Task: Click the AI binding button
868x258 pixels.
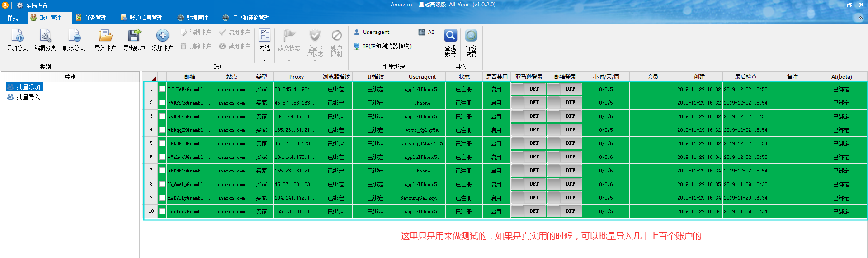Action: (x=426, y=32)
